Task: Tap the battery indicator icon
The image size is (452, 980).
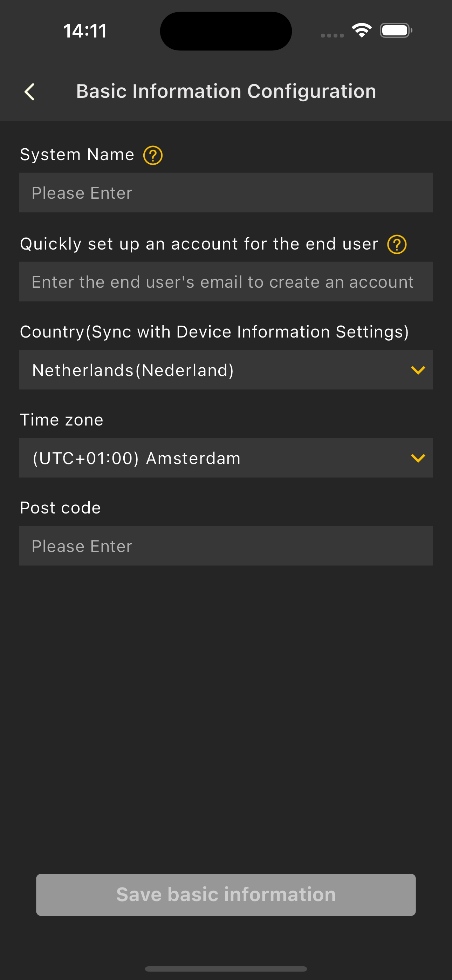Action: (x=396, y=30)
